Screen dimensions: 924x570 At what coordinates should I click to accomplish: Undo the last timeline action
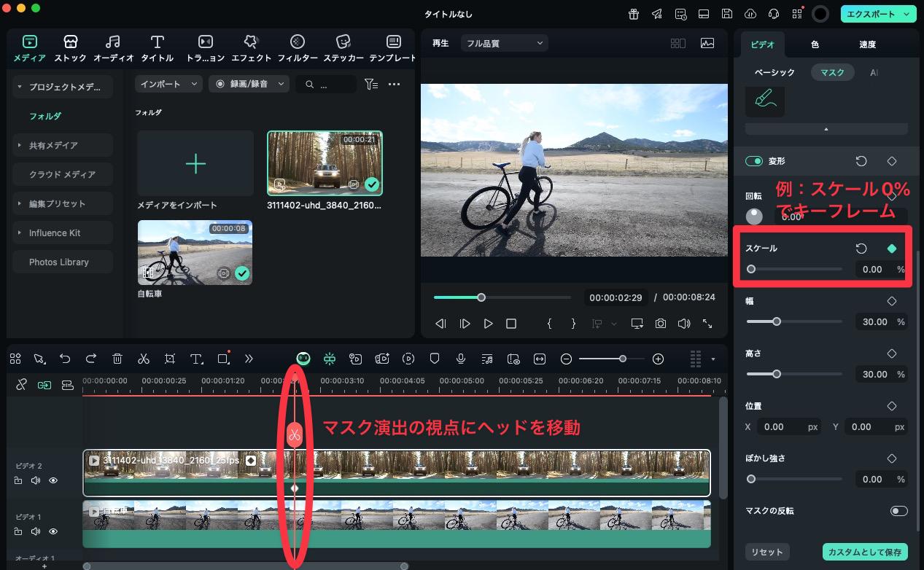pyautogui.click(x=65, y=359)
